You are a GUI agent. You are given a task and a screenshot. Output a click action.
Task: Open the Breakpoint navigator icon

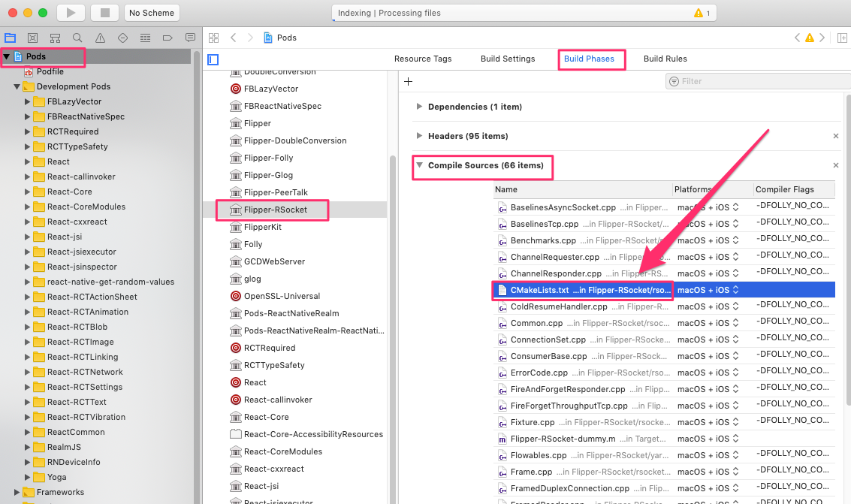tap(167, 38)
